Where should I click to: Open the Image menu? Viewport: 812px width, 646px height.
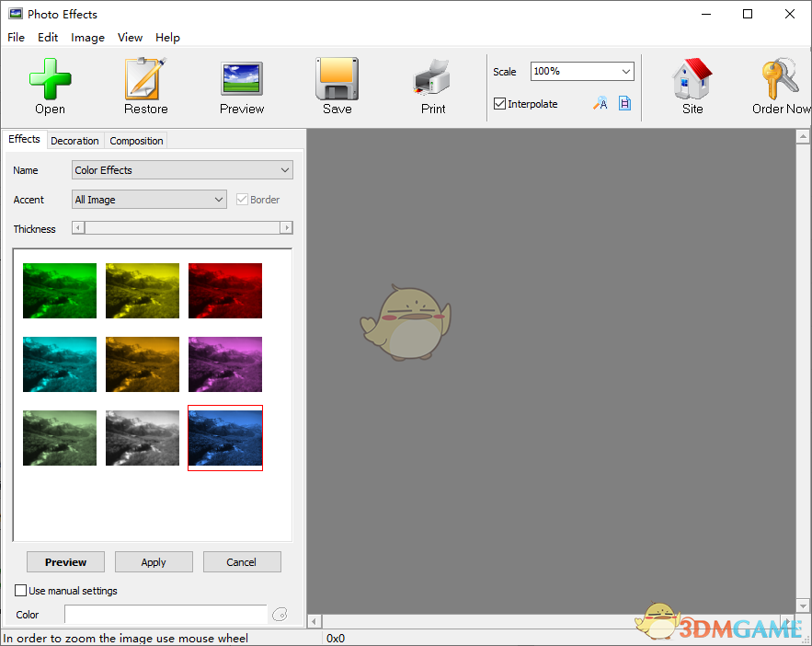87,38
